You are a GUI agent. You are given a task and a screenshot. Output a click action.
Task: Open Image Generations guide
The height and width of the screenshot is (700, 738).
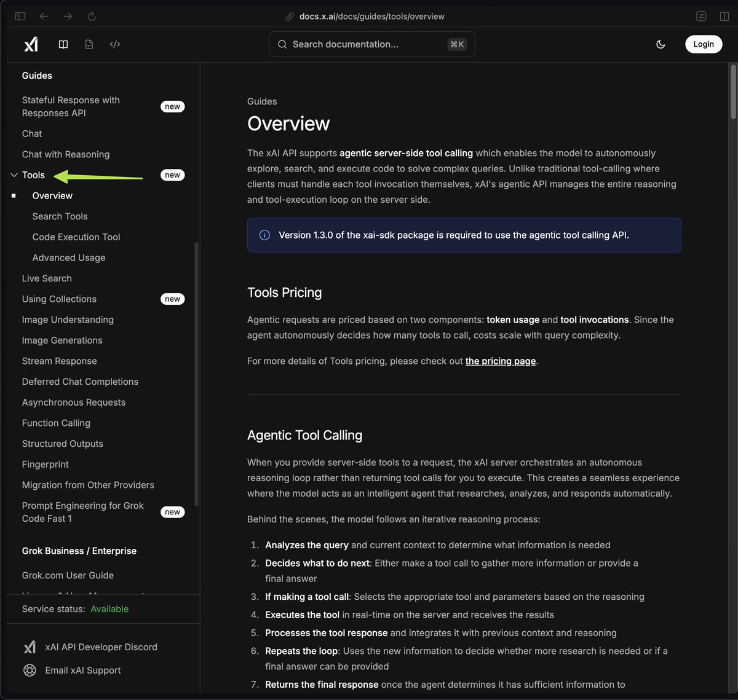point(62,340)
